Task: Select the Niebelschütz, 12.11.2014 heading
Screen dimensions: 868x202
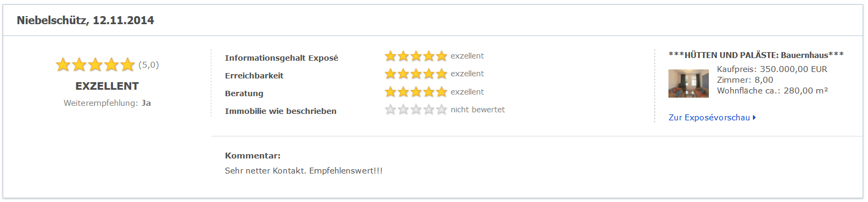Action: [x=86, y=20]
